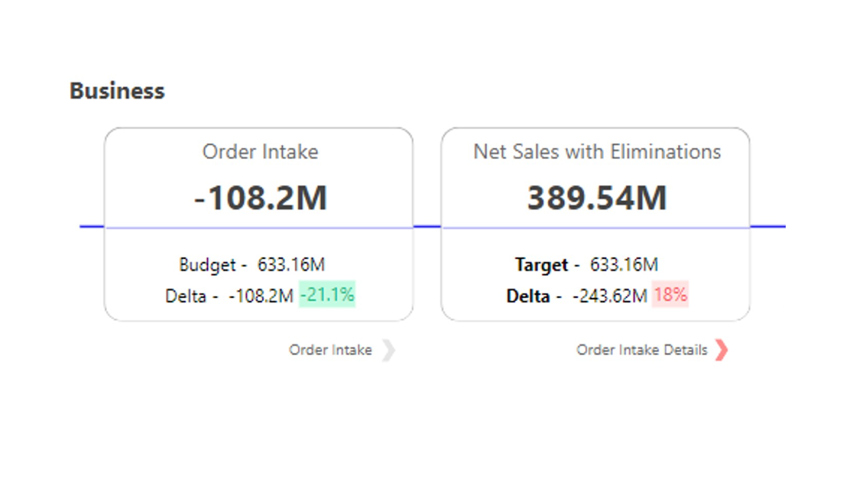This screenshot has width=868, height=488.
Task: Click the Budget label in Order Intake card
Action: click(208, 265)
